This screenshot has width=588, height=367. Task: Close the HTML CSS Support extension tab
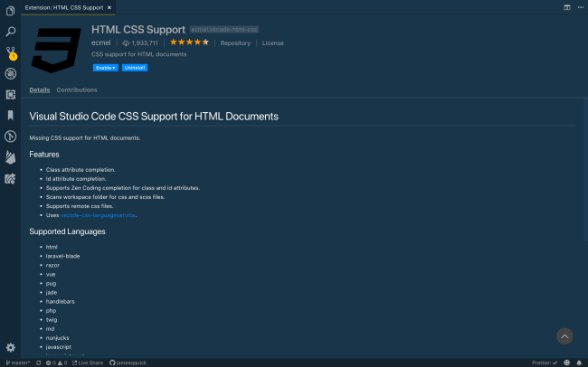coord(110,7)
